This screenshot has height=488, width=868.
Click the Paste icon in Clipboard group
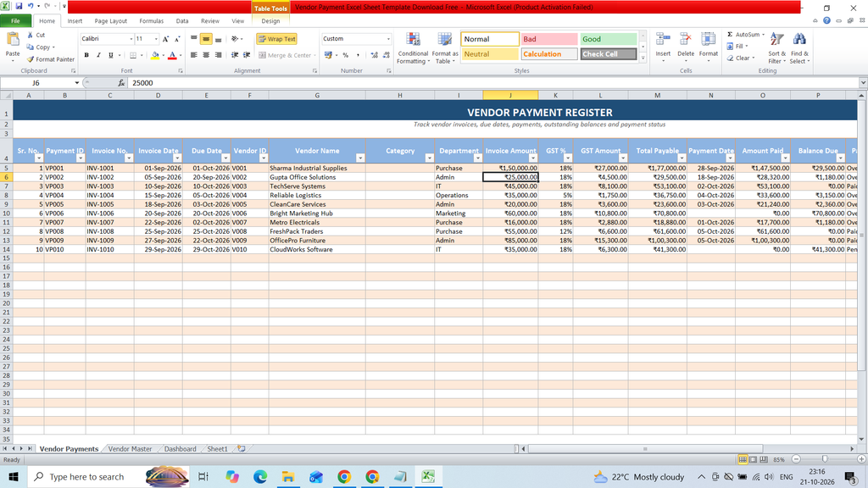(x=12, y=40)
